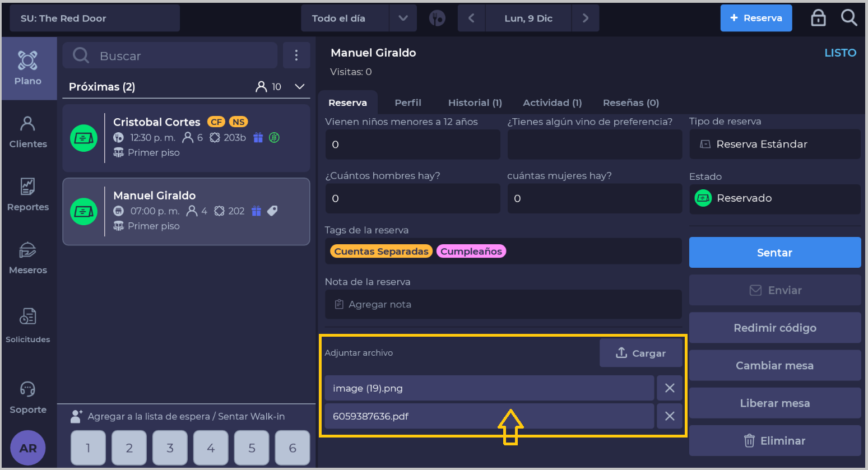Switch to the Reseñas (0) tab
This screenshot has height=470, width=868.
click(631, 103)
